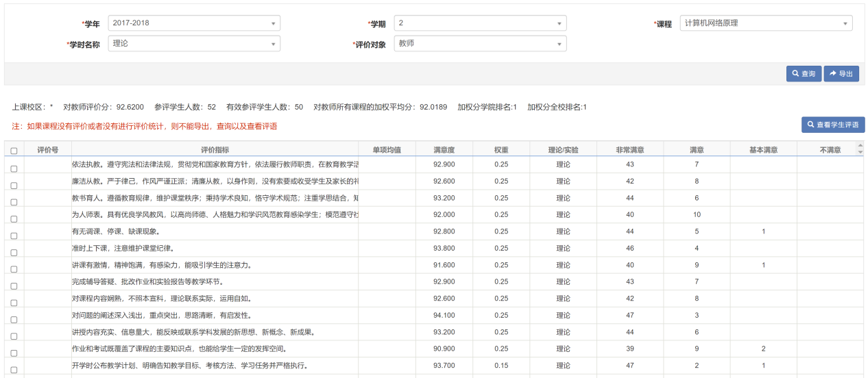
Task: Select the 为人师表 indicator text cell
Action: (215, 215)
